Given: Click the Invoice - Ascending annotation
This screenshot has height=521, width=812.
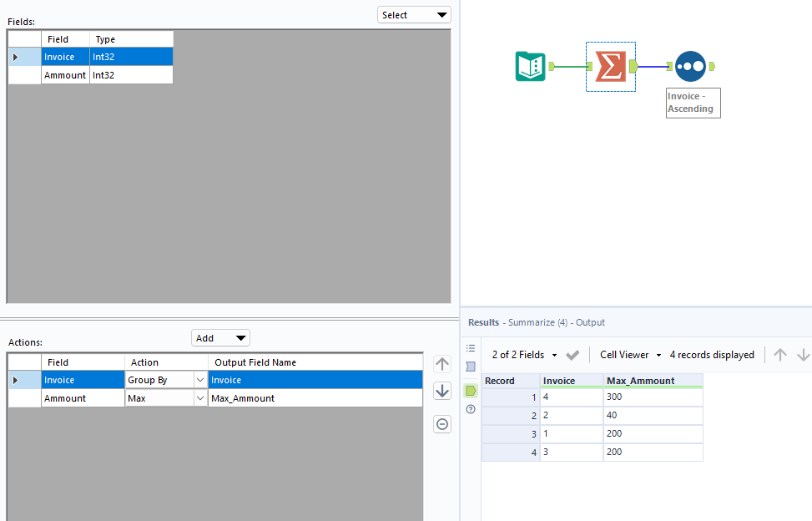Looking at the screenshot, I should pos(693,102).
